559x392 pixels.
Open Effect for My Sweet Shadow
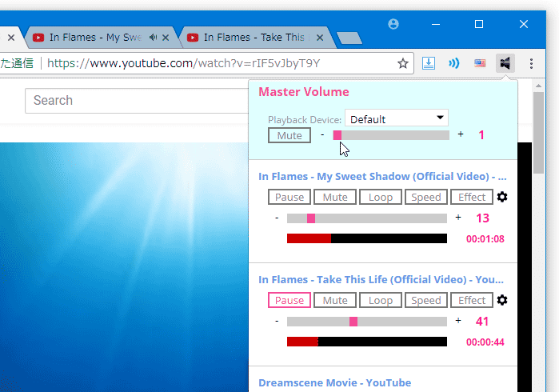click(x=472, y=197)
